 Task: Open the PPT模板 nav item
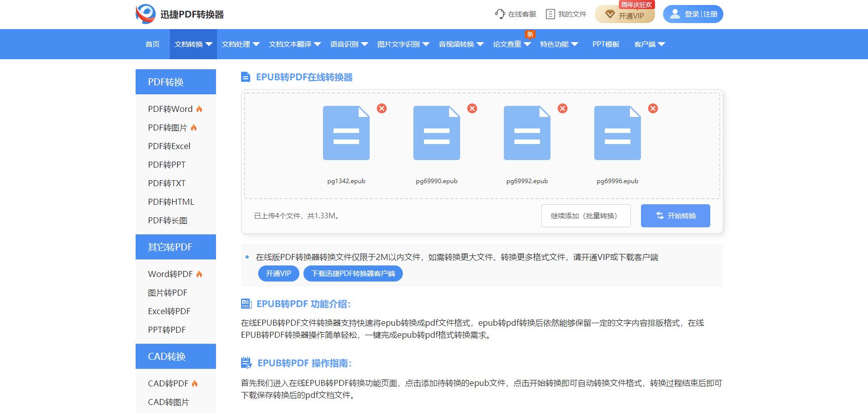coord(606,44)
